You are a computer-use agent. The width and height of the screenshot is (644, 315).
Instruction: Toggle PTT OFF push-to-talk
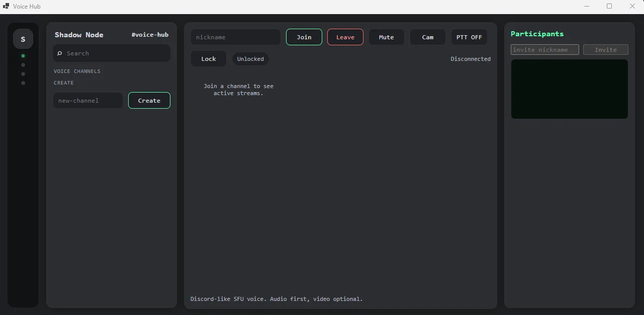pos(469,37)
